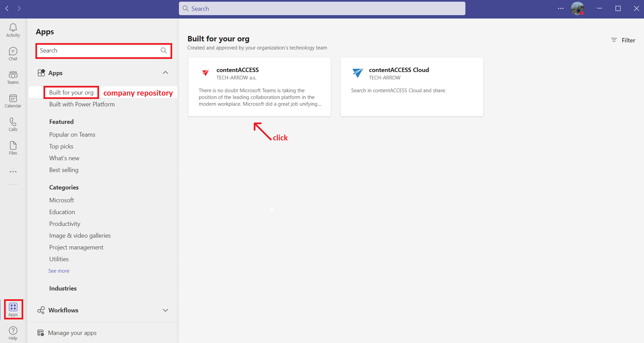Open the Help menu
Screen dimensions: 644x343
13,333
